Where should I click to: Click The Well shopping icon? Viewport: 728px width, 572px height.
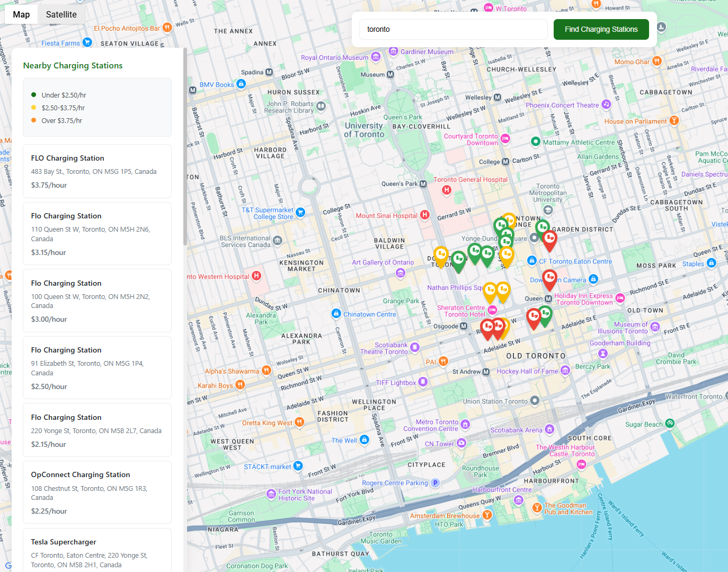[x=364, y=439]
